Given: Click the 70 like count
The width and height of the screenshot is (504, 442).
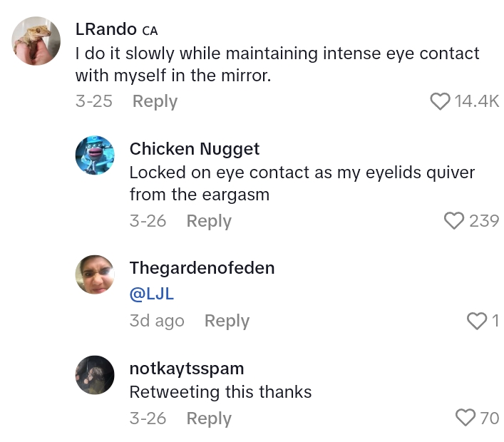Looking at the screenshot, I should pos(489,418).
